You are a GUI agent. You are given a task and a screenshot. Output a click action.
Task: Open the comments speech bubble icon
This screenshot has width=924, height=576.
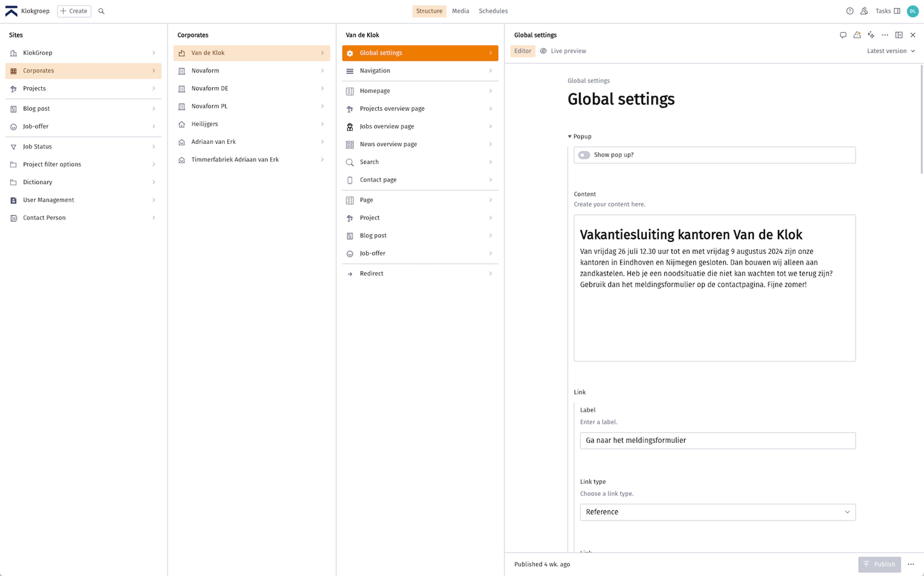[x=843, y=35]
